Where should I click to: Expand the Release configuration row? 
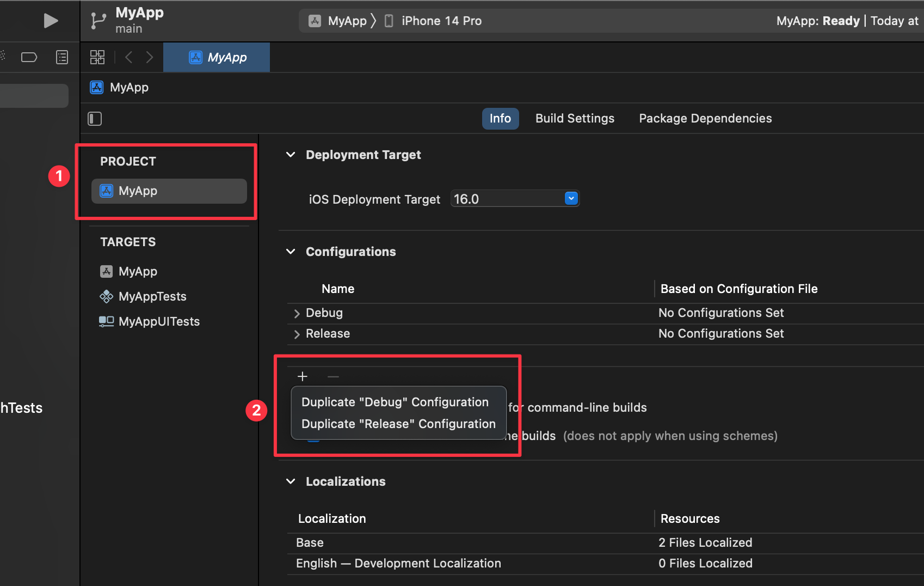click(x=297, y=334)
